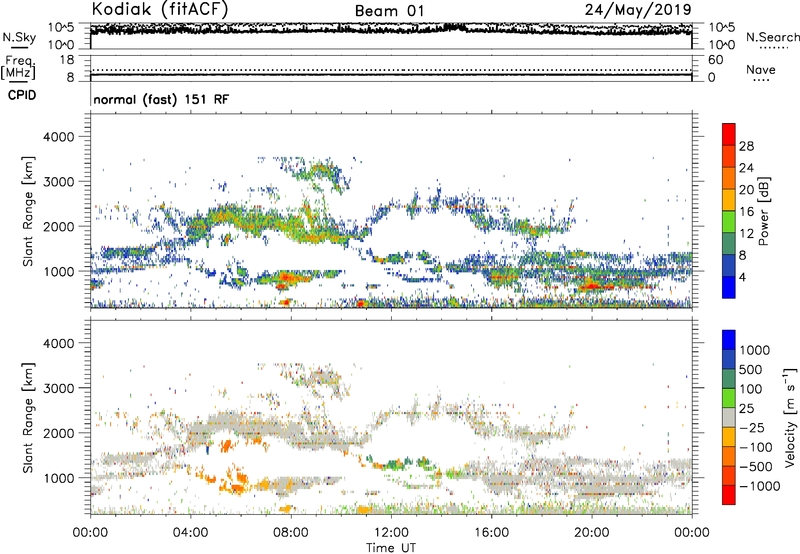Click the 'Freq. [MHz]' axis label
The width and height of the screenshot is (800, 554).
click(18, 68)
